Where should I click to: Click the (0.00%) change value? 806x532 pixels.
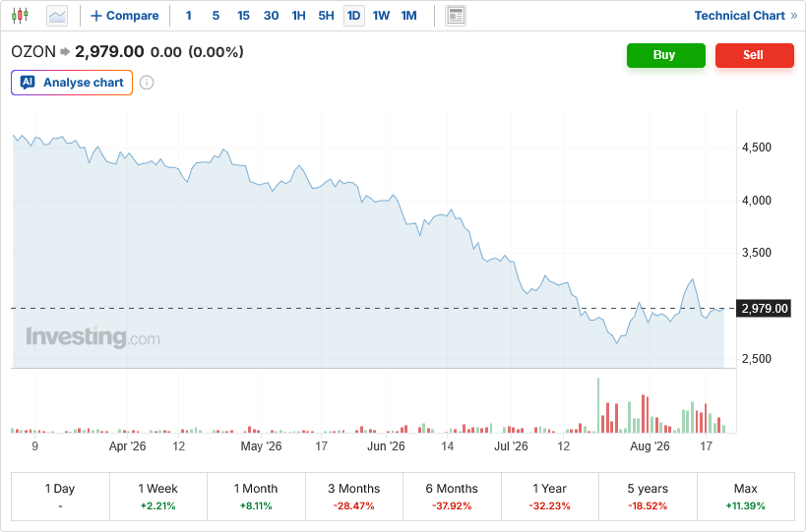coord(216,52)
